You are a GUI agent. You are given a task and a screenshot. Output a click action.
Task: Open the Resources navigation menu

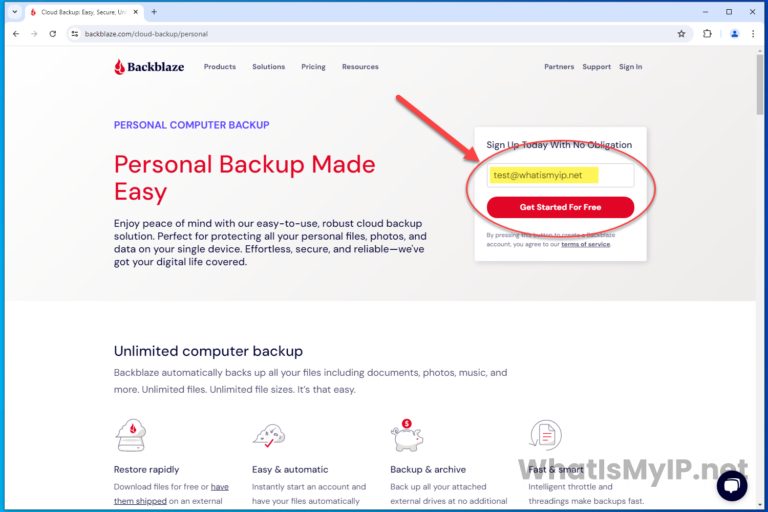(x=360, y=67)
